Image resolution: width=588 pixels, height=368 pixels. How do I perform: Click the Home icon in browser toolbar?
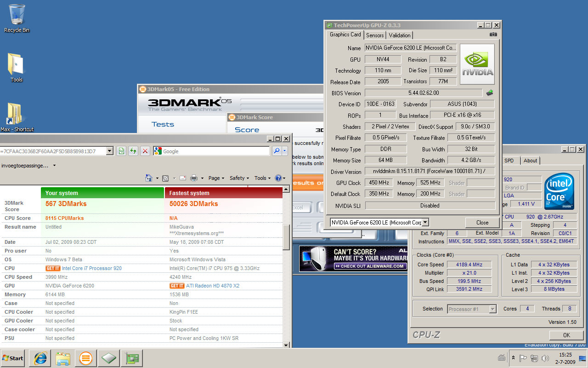pos(149,178)
